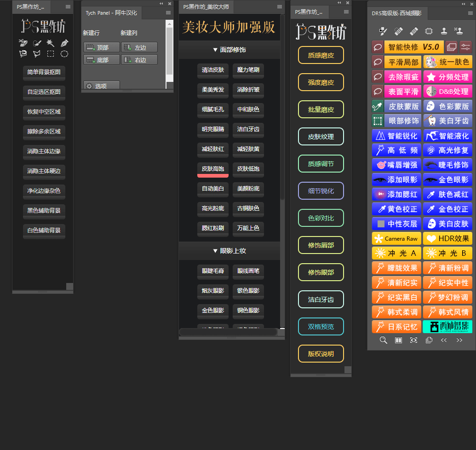Click the eyedropper icon beside 皮肤蒙版
The height and width of the screenshot is (450, 476).
coord(378,106)
